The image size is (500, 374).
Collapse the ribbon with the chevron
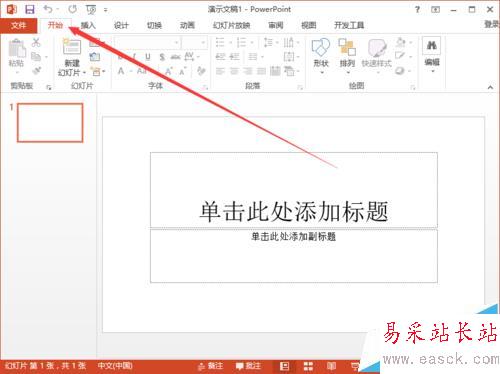[490, 87]
